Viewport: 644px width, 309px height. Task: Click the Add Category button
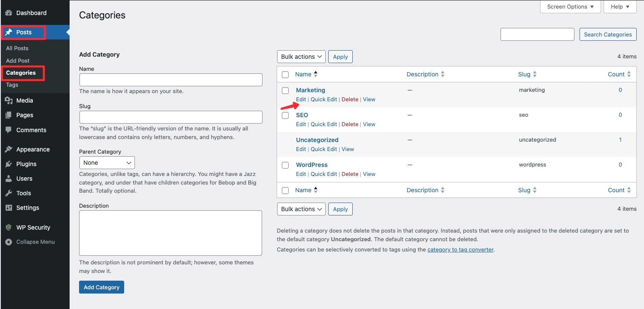click(101, 287)
